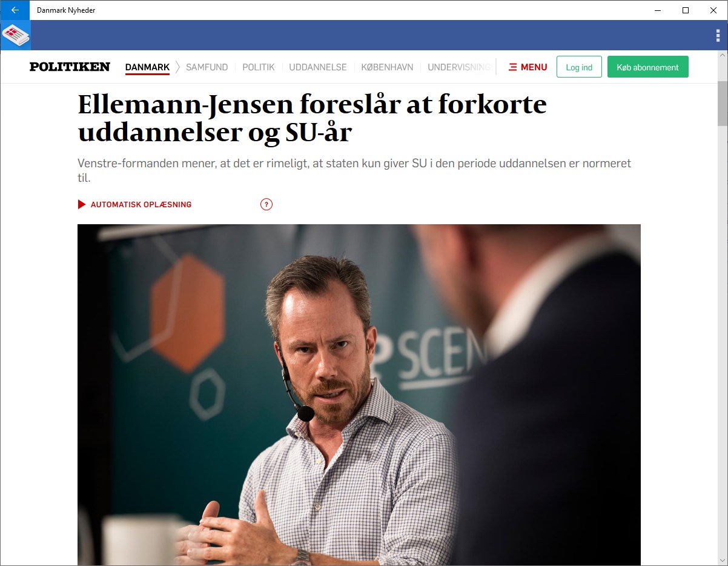Click the AUTOMATISK OPLÆSNING link

(x=141, y=205)
